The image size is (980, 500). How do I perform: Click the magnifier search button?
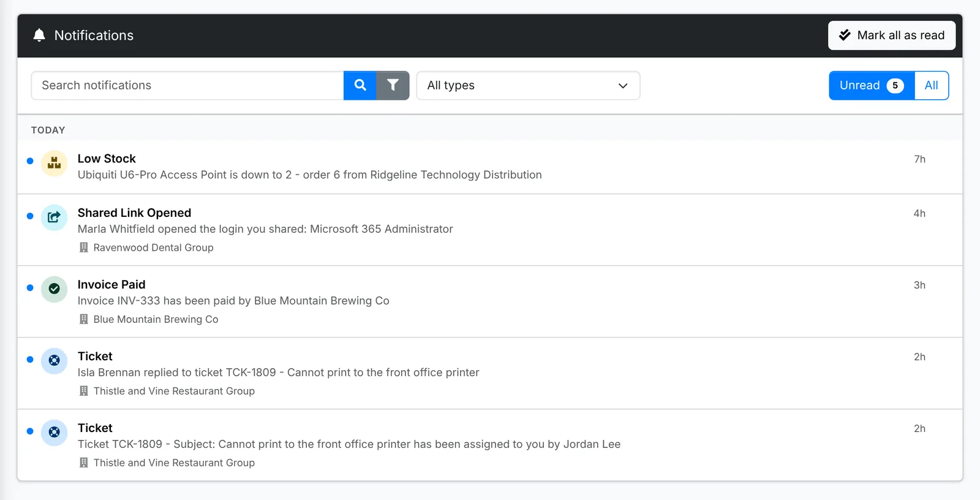pyautogui.click(x=360, y=85)
